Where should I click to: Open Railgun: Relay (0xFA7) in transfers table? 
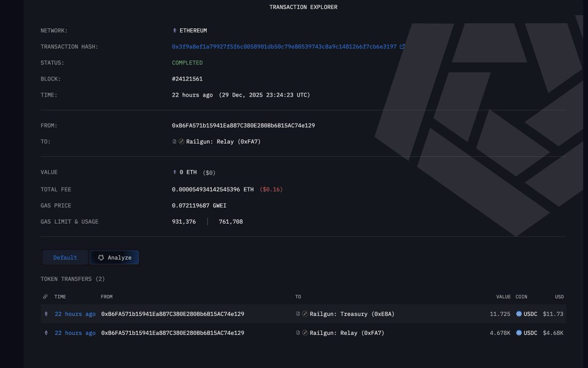point(347,333)
